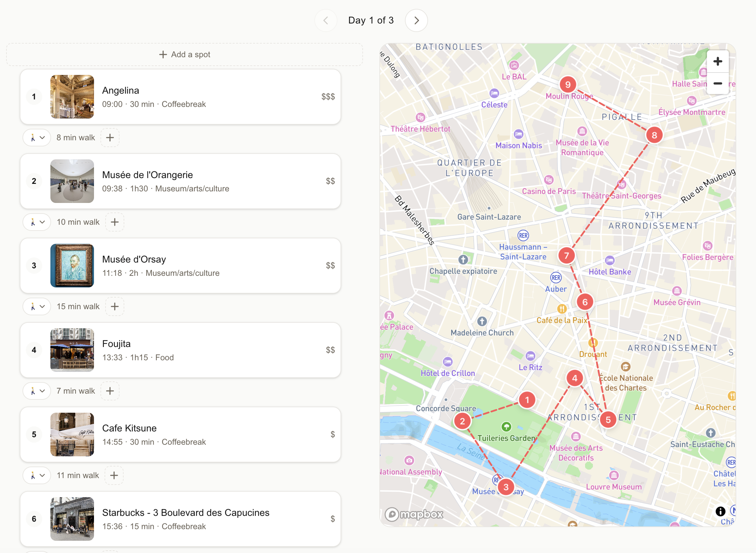Open the map attribution info icon
Image resolution: width=756 pixels, height=553 pixels.
[720, 511]
